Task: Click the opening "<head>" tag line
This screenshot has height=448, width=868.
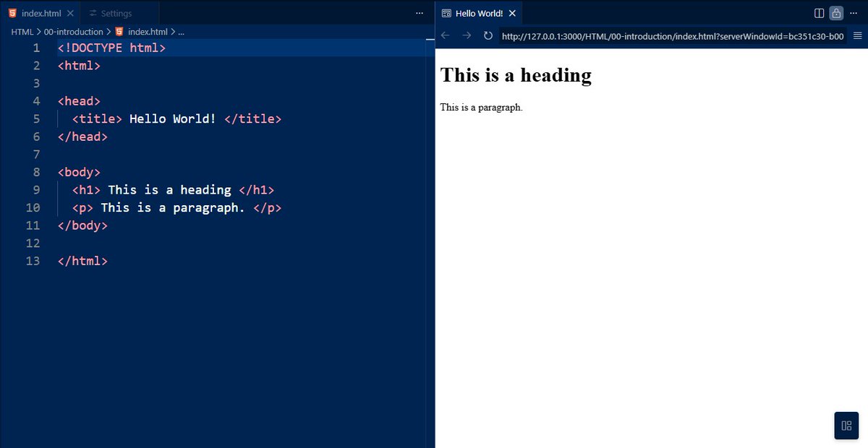Action: click(79, 101)
